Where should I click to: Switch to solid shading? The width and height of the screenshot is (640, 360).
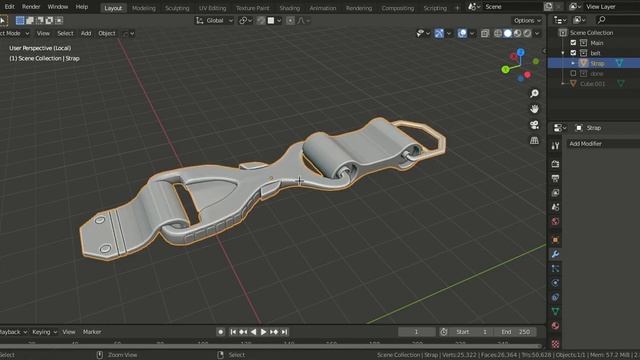pyautogui.click(x=508, y=33)
